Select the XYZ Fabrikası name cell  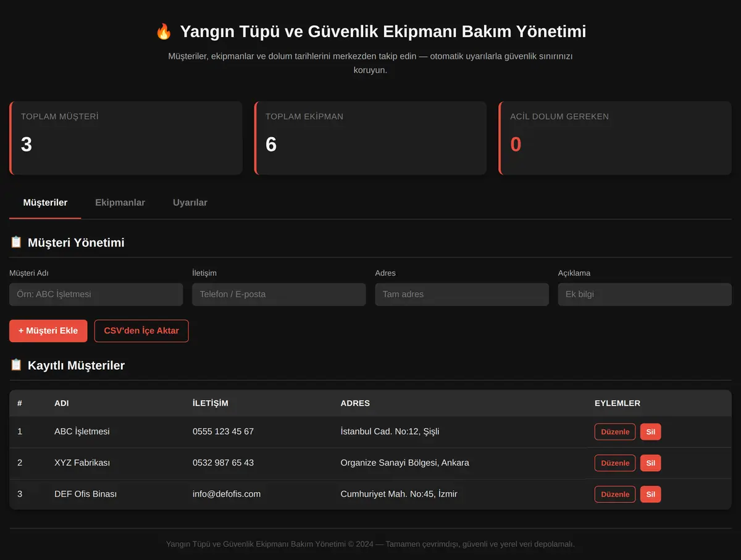pos(82,462)
